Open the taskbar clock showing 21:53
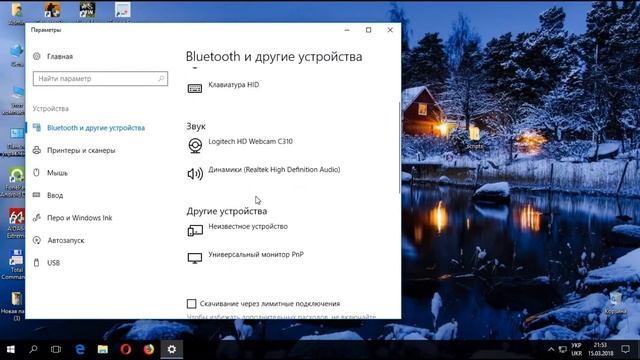 click(x=600, y=349)
